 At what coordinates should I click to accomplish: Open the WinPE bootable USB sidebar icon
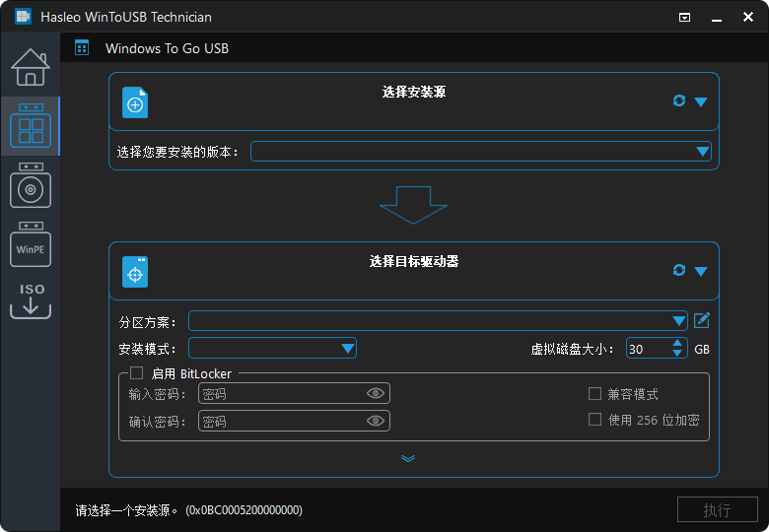(x=31, y=244)
